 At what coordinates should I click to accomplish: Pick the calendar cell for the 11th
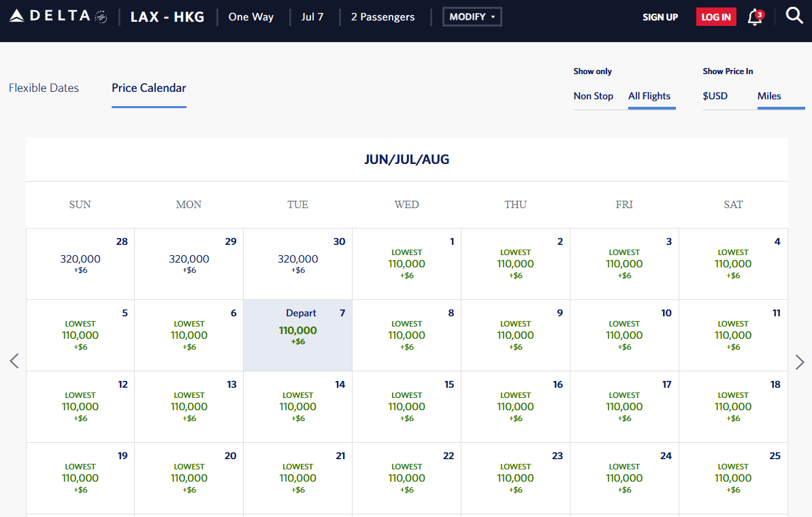click(x=733, y=335)
